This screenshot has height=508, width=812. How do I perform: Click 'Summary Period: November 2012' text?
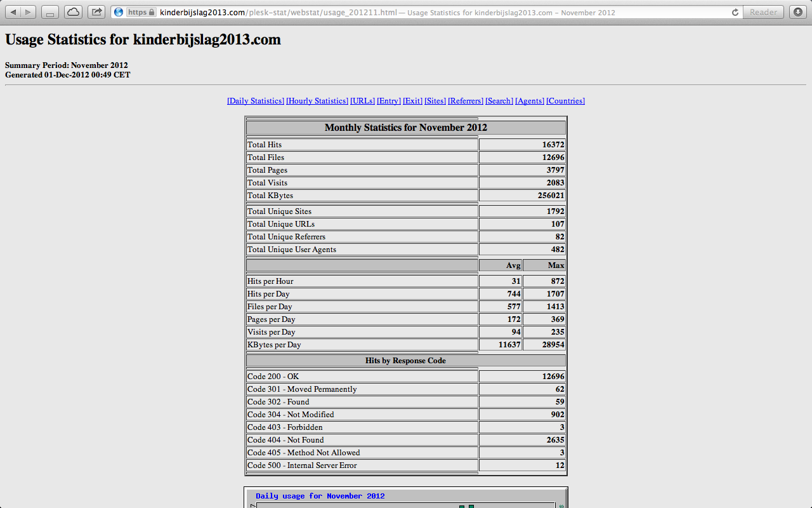click(67, 65)
